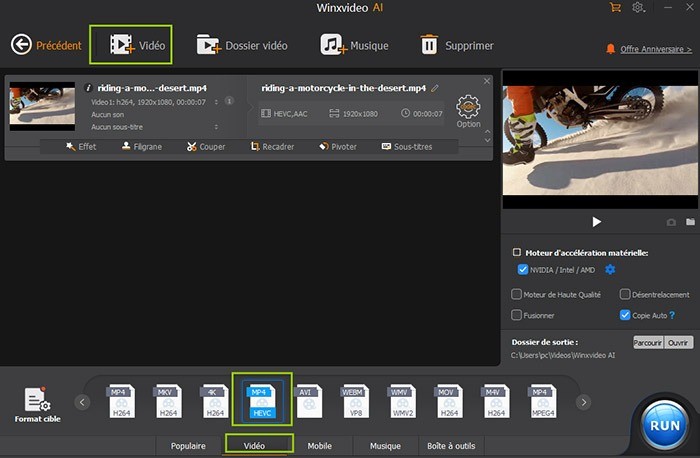
Task: Select MP4 HEVC format
Action: (x=262, y=400)
